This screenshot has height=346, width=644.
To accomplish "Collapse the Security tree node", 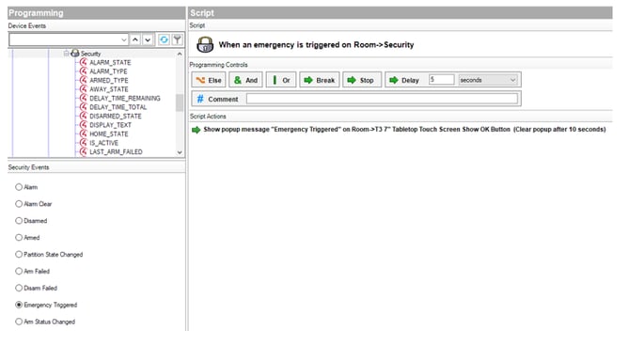I will (66, 54).
